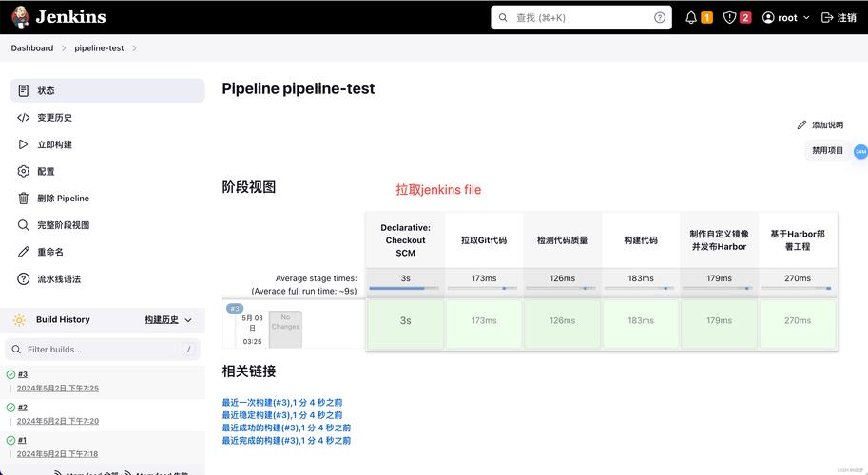Image resolution: width=868 pixels, height=475 pixels.
Task: Select 立即构建 to start build
Action: tap(107, 144)
